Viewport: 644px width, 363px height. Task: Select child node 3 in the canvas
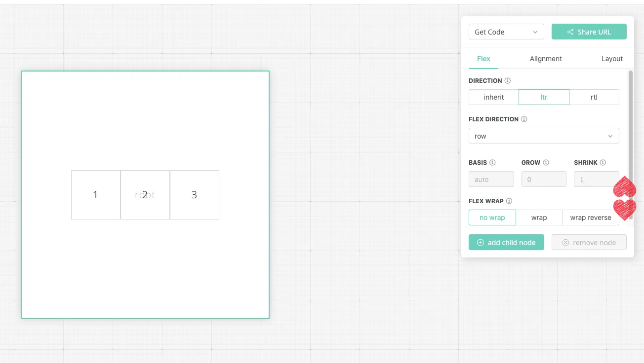click(194, 195)
